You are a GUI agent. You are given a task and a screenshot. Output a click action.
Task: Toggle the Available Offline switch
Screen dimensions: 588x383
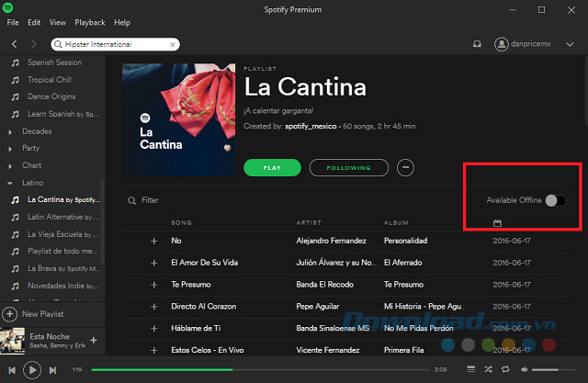[x=556, y=200]
